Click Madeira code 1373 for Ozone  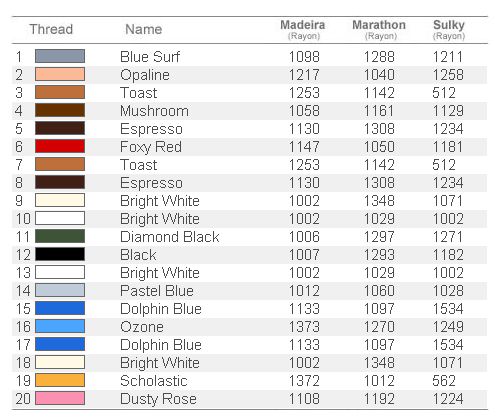pyautogui.click(x=304, y=327)
